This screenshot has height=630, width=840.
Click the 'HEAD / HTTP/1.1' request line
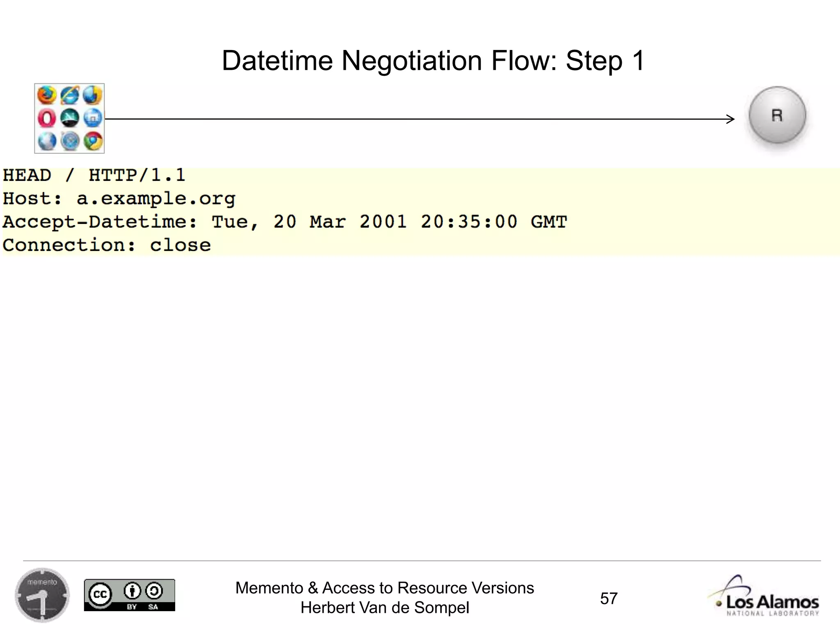(94, 176)
